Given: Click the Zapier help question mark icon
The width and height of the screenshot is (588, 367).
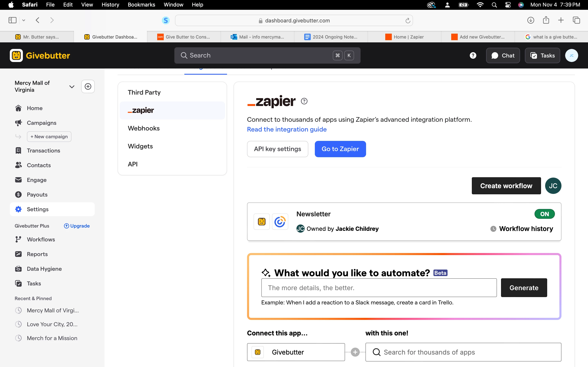Looking at the screenshot, I should click(x=304, y=101).
